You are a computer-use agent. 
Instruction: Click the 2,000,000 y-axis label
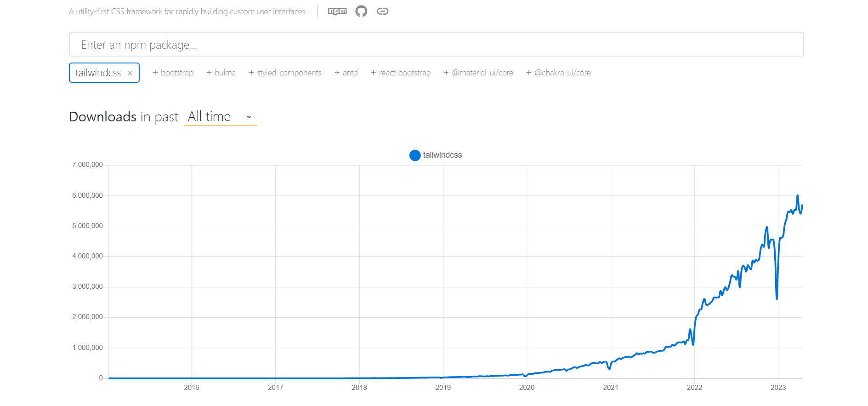point(87,317)
